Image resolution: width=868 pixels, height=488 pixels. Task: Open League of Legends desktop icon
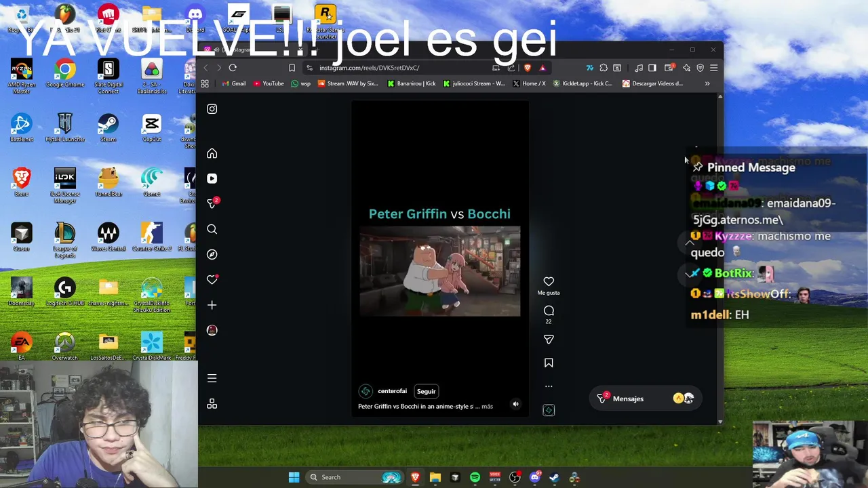(x=65, y=240)
